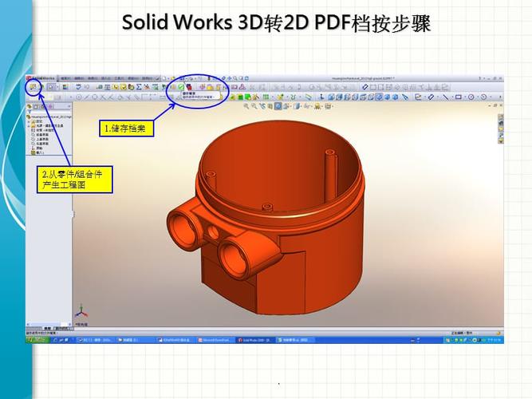The image size is (532, 399).
Task: Click the Zoom to Area magnifier icon
Action: click(254, 106)
